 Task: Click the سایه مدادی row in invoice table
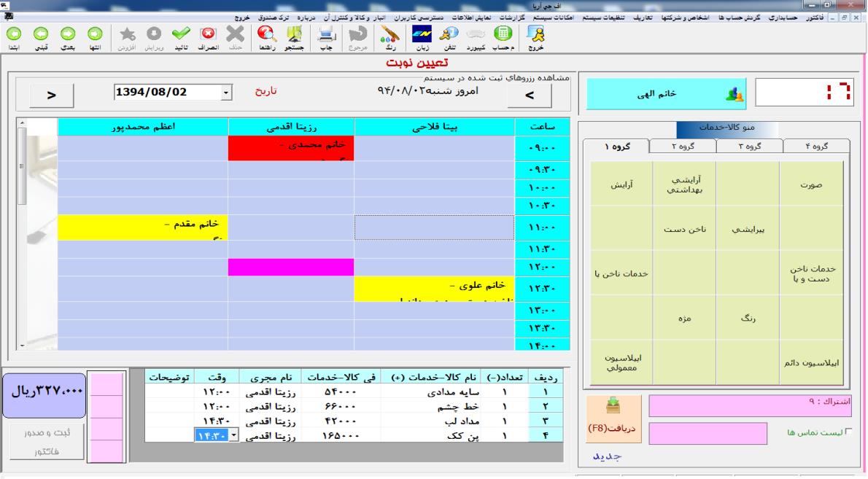point(354,392)
